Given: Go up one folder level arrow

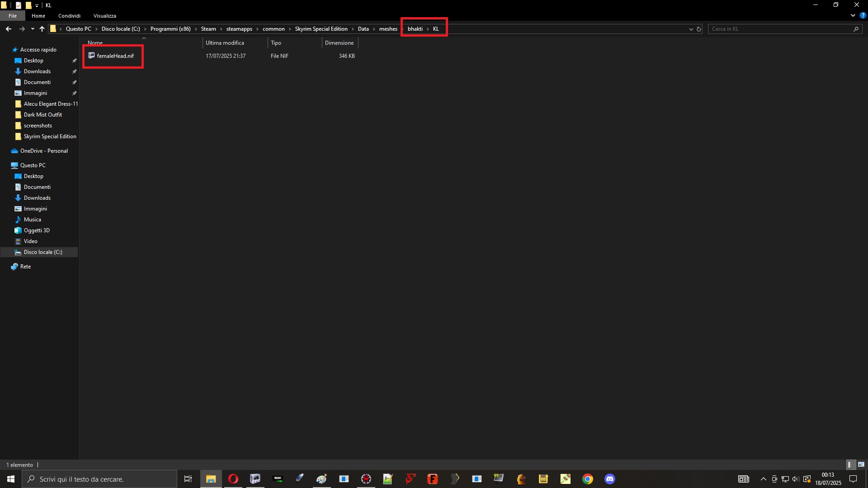Looking at the screenshot, I should tap(42, 29).
